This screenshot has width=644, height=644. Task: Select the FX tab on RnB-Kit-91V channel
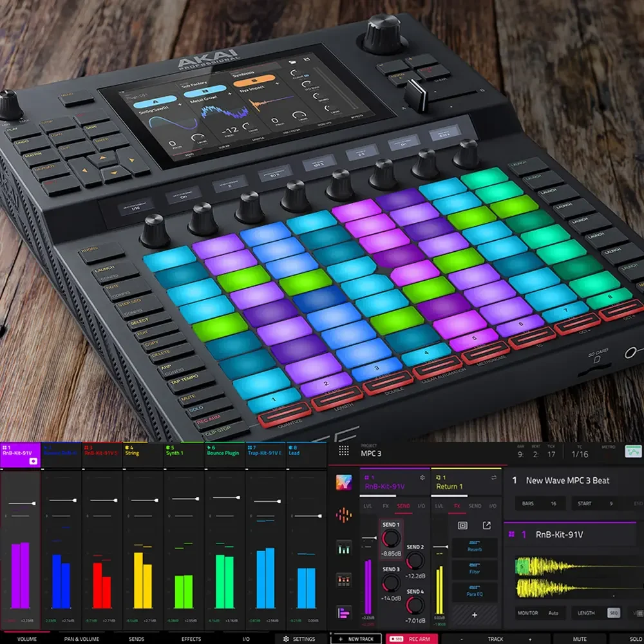pos(386,506)
